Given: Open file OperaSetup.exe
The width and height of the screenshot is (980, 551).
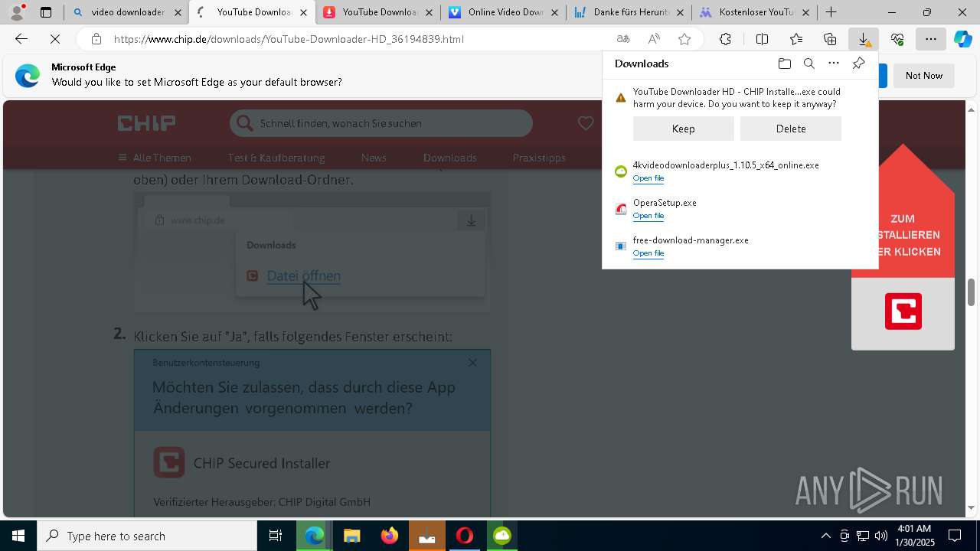Looking at the screenshot, I should pos(648,216).
